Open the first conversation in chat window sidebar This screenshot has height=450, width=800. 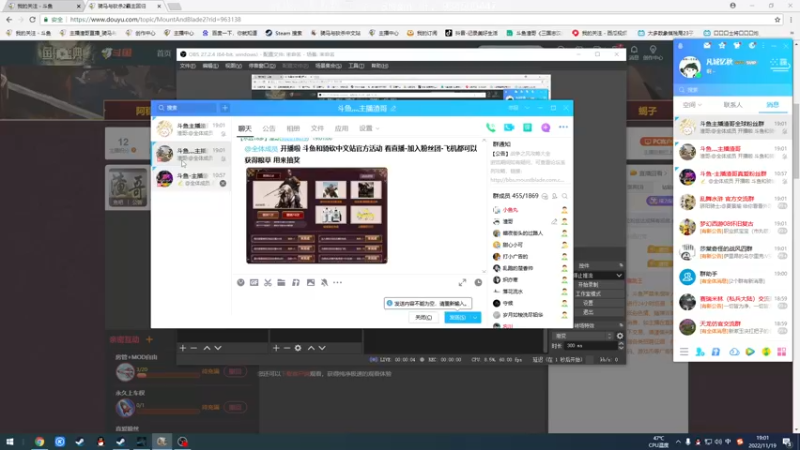(191, 129)
